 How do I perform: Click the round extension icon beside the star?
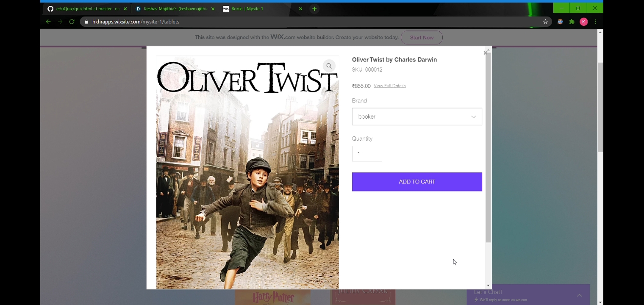click(560, 22)
